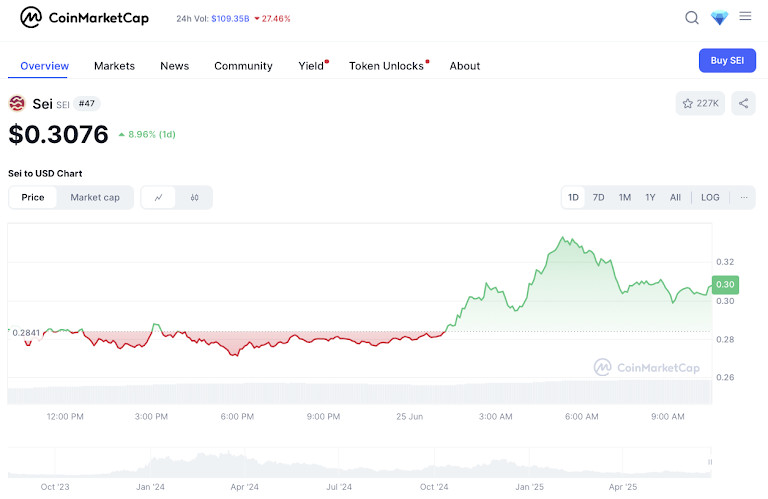768x499 pixels.
Task: Switch to Price chart view
Action: click(x=33, y=197)
